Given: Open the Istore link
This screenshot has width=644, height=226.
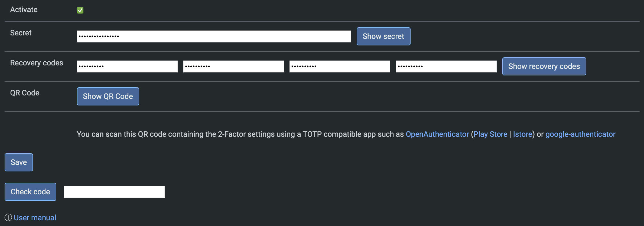Looking at the screenshot, I should pyautogui.click(x=522, y=134).
